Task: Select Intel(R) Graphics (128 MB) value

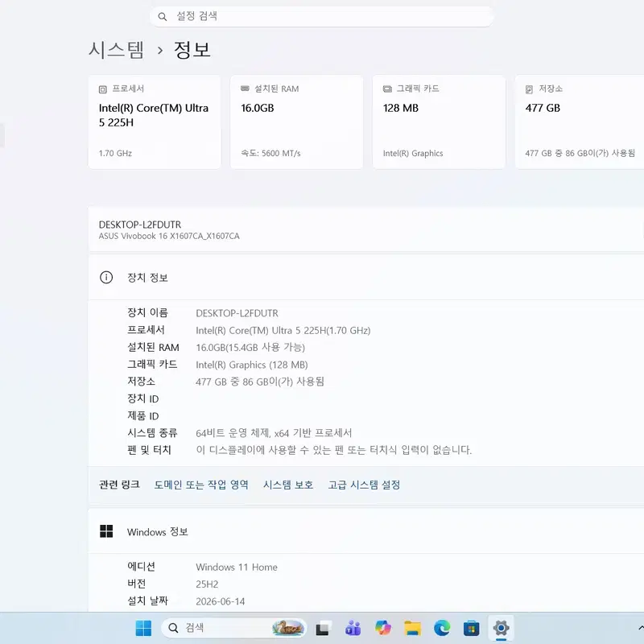Action: [x=252, y=365]
